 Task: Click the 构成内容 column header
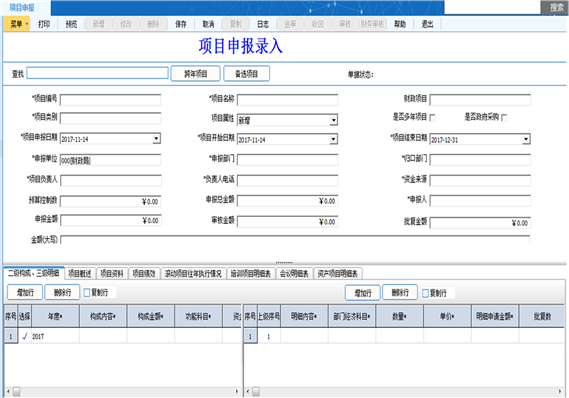pyautogui.click(x=103, y=317)
